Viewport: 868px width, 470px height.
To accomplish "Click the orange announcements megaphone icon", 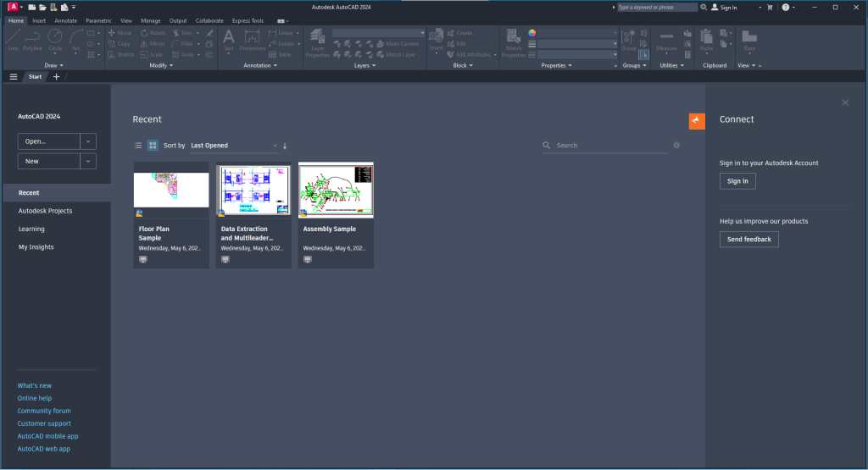I will coord(697,121).
